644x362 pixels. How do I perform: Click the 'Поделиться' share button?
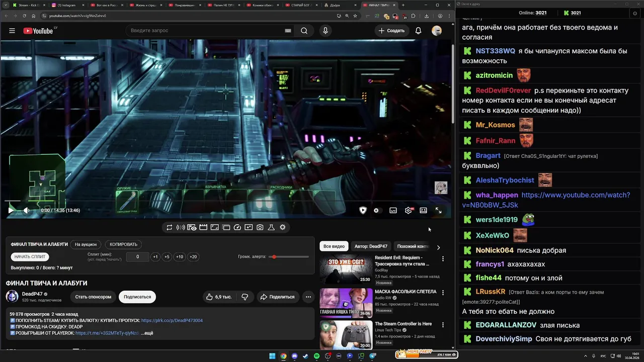pos(277,297)
